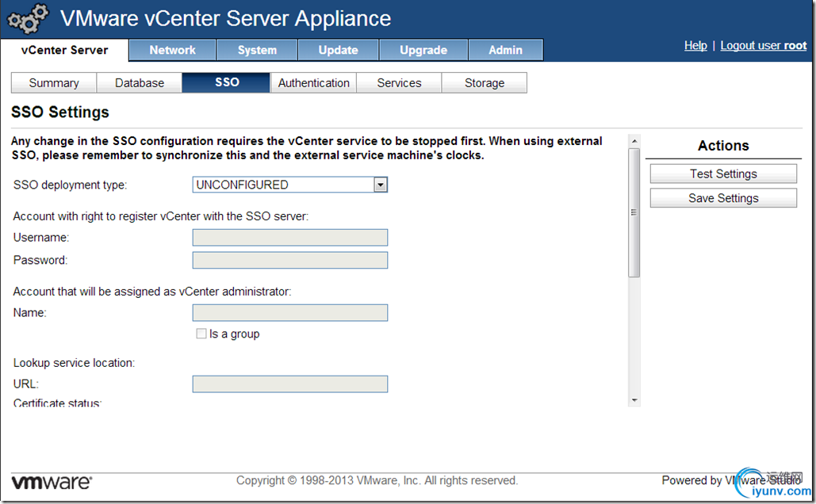
Task: Click the 'Certificate status:' label
Action: (57, 403)
